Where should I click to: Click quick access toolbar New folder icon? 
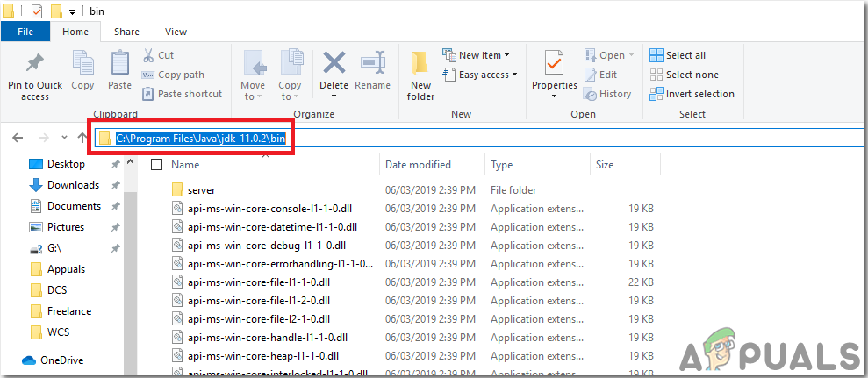[56, 11]
